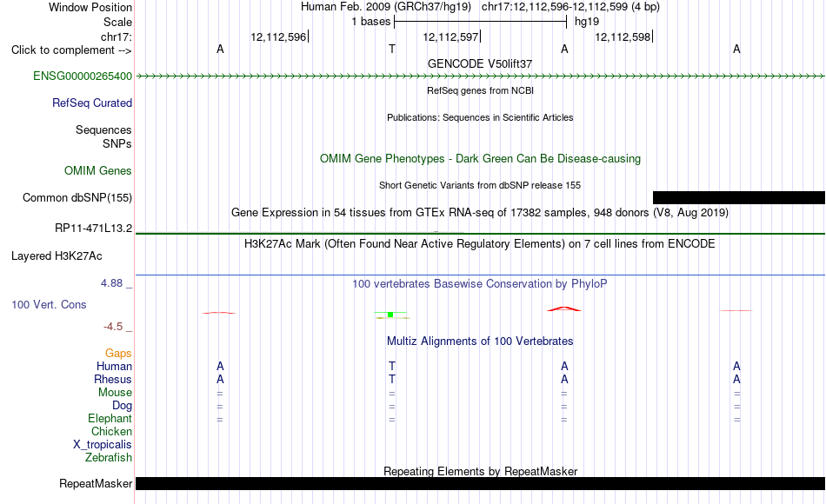Click 'Repeating Elements by RepeatMasker' title
Screen dimensions: 826x504
pyautogui.click(x=480, y=471)
